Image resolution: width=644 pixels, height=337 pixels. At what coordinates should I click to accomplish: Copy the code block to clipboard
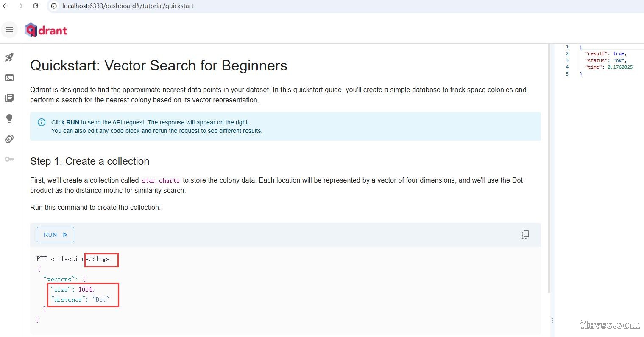point(525,234)
